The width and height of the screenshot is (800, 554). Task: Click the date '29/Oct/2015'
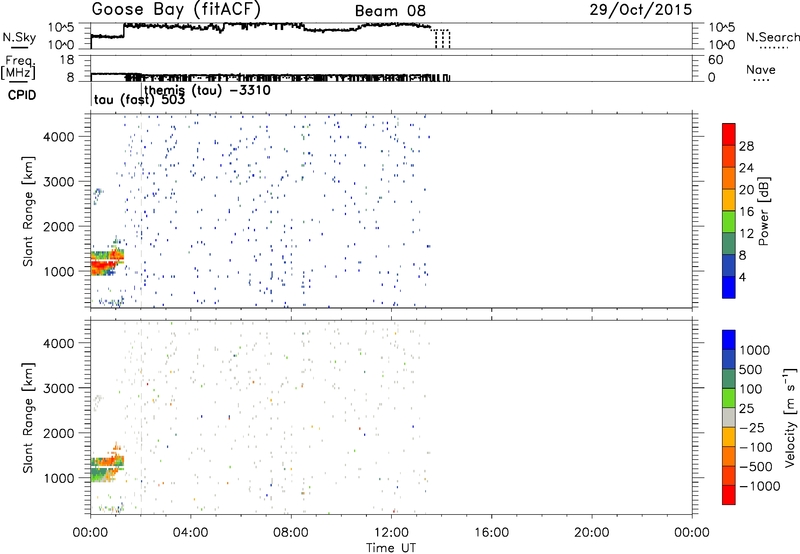[641, 10]
